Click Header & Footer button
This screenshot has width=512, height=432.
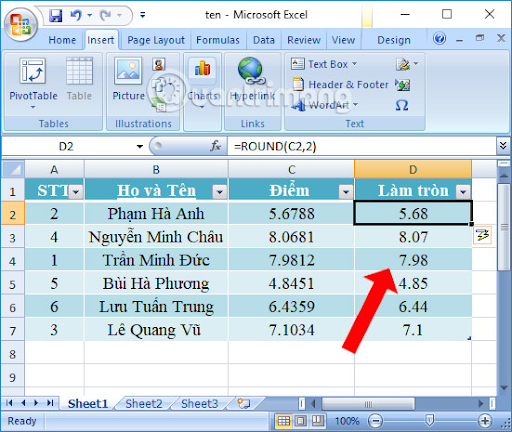pos(341,85)
